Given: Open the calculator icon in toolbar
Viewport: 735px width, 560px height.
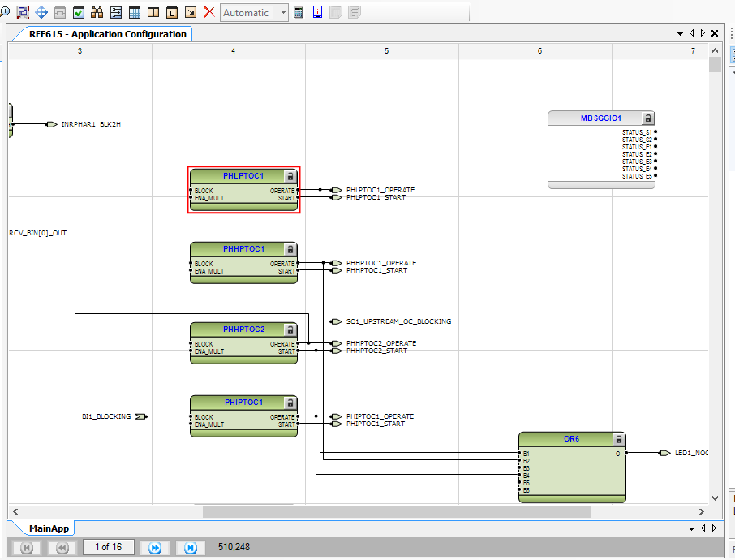Looking at the screenshot, I should [299, 12].
